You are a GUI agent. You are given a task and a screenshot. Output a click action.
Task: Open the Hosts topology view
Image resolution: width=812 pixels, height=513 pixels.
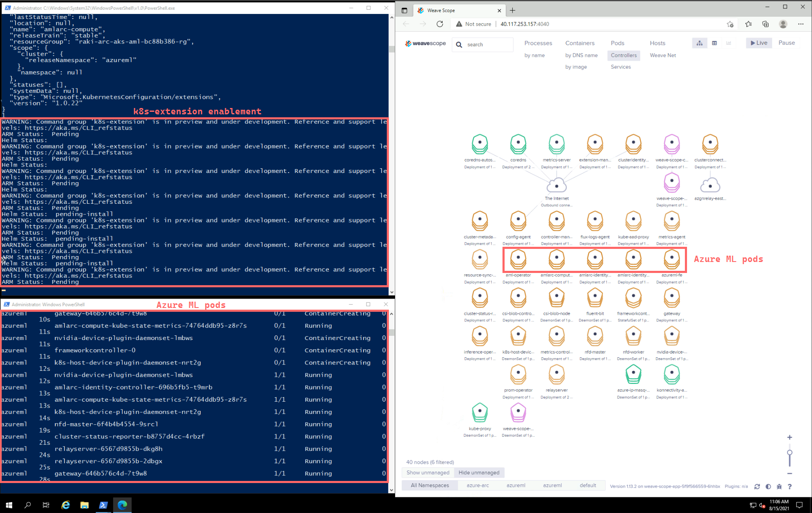[x=657, y=43]
